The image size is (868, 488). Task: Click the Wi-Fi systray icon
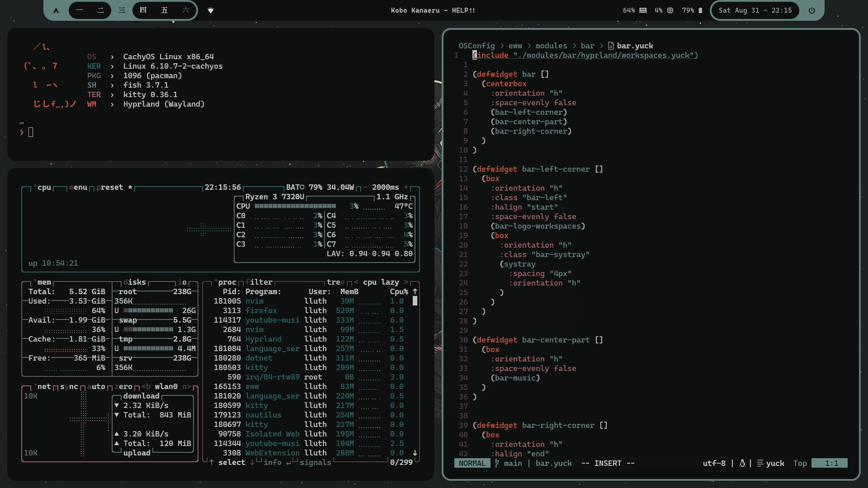point(211,10)
